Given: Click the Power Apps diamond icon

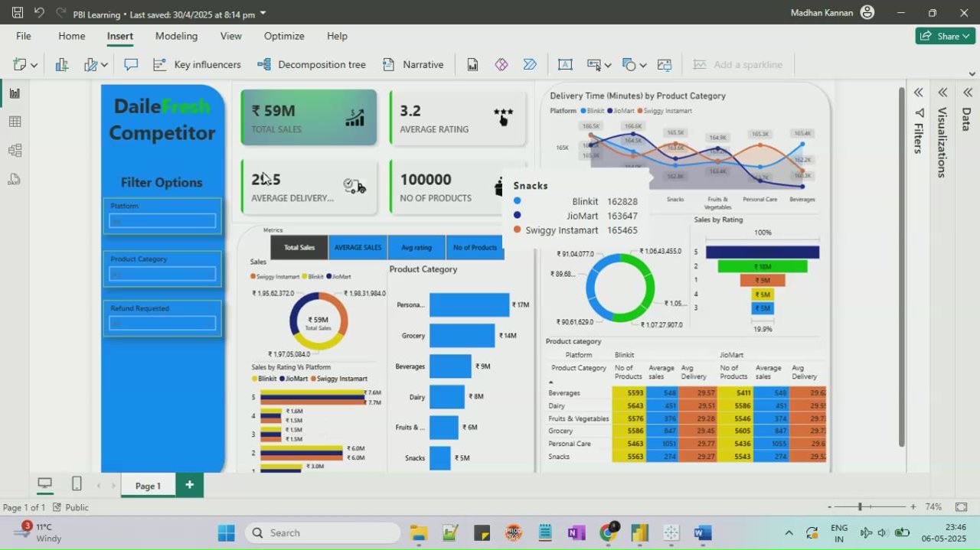Looking at the screenshot, I should pos(501,65).
